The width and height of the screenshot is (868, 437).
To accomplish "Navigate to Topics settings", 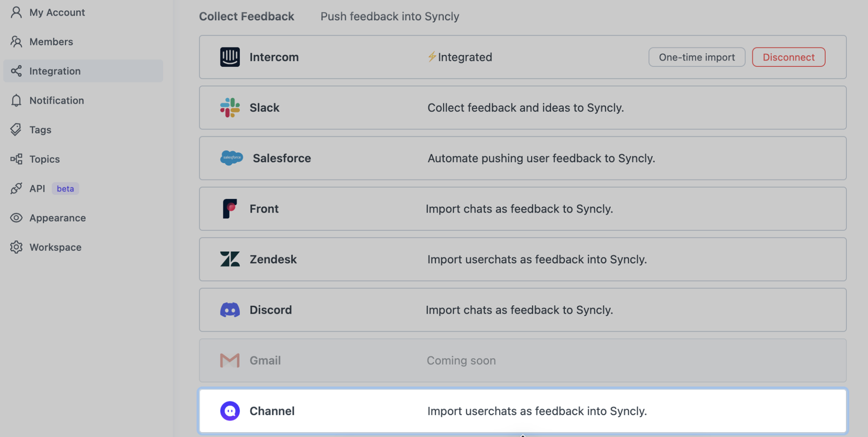I will tap(44, 159).
